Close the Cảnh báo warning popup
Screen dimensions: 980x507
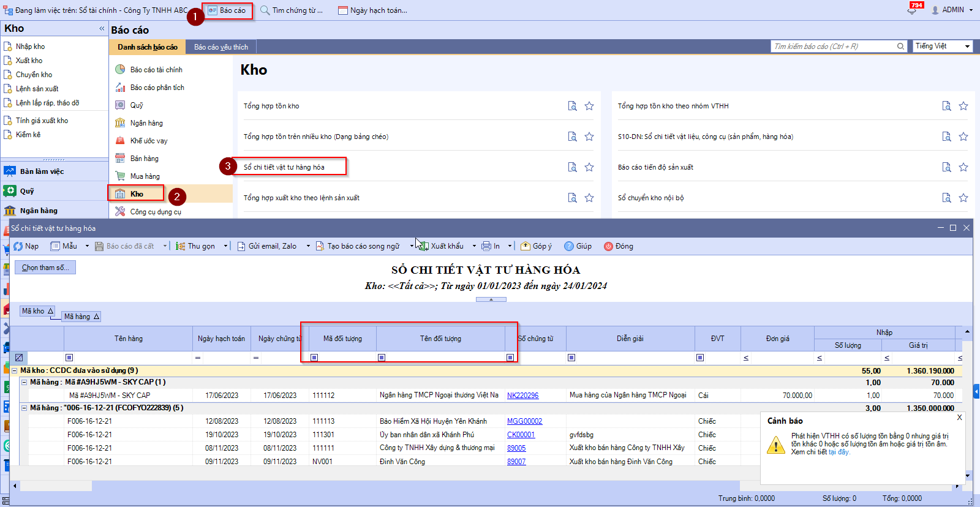click(959, 417)
